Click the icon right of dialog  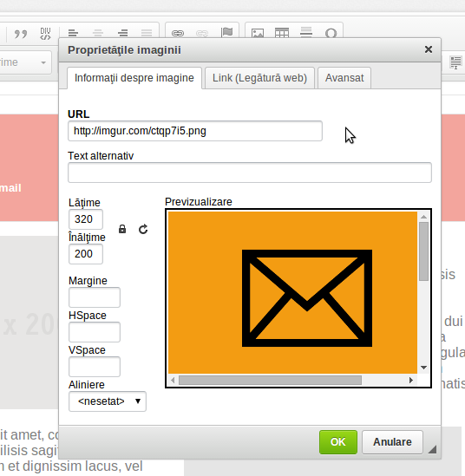(455, 62)
